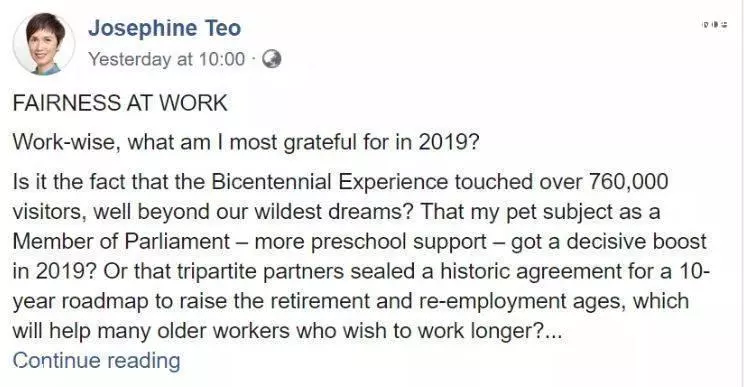Click the words 'decisive boost'
Viewport: 744px width, 387px height.
tap(636, 241)
